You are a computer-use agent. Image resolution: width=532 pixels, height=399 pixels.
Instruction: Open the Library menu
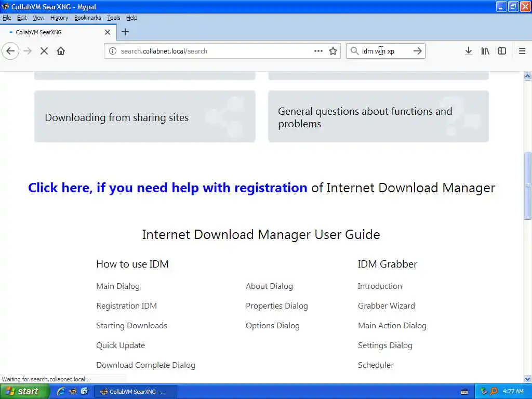pos(485,51)
